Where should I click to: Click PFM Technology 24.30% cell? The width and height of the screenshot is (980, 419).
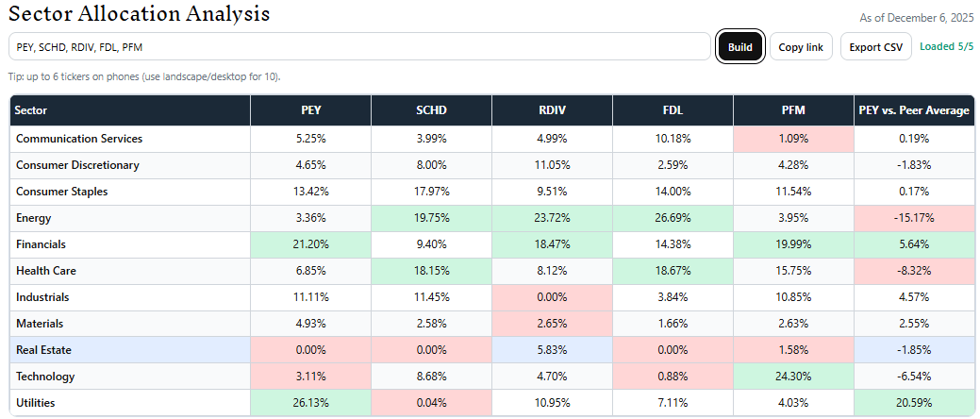click(x=793, y=377)
